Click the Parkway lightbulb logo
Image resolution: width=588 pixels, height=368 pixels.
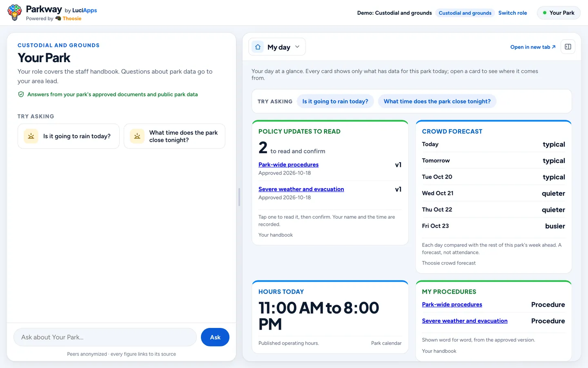coord(15,13)
